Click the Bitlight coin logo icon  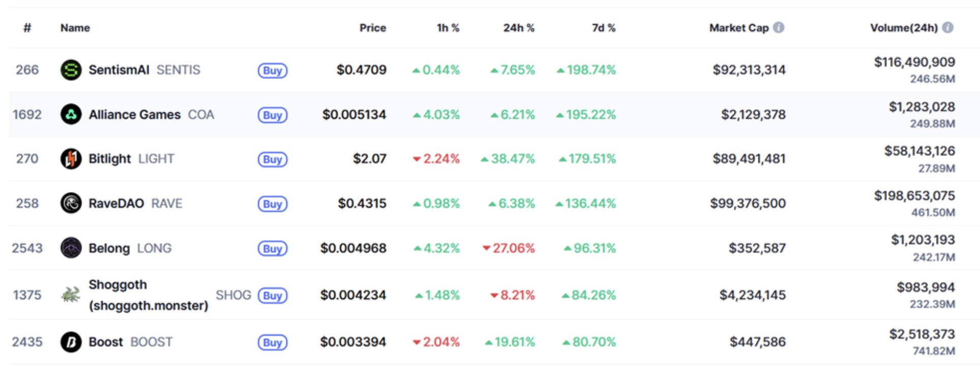tap(71, 159)
